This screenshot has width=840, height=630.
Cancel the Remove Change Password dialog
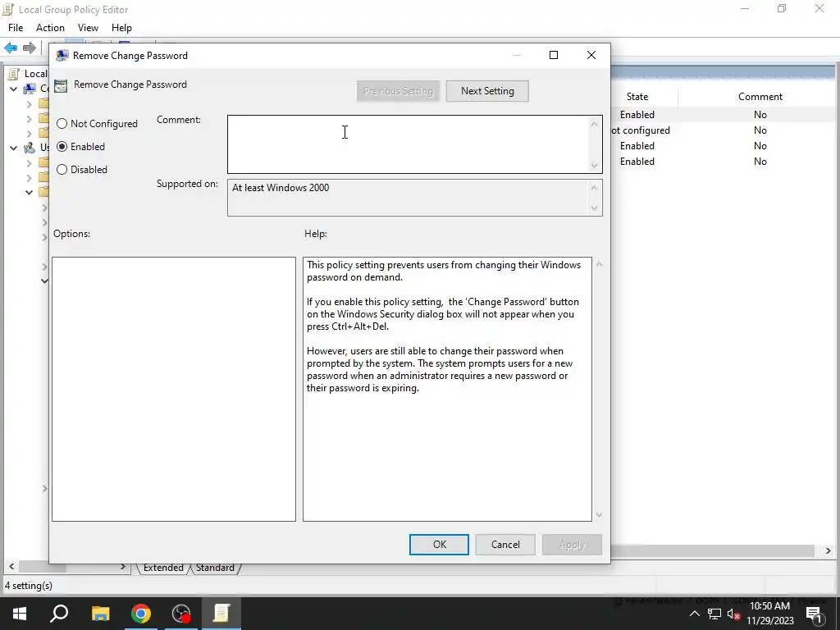pos(505,545)
